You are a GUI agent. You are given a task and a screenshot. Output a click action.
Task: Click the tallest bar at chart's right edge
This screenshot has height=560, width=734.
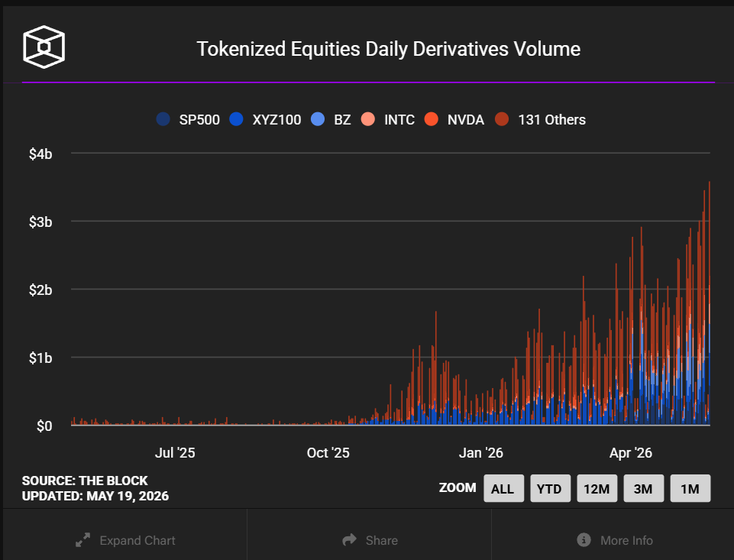click(710, 303)
